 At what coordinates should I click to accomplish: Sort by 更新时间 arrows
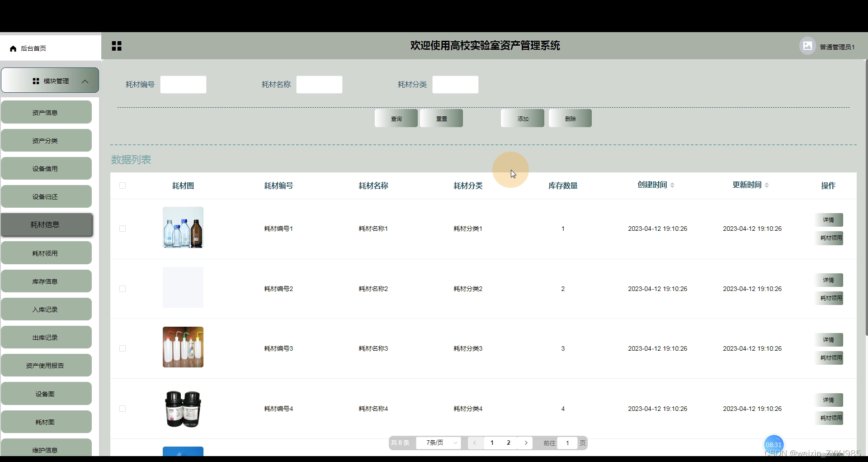coord(767,185)
